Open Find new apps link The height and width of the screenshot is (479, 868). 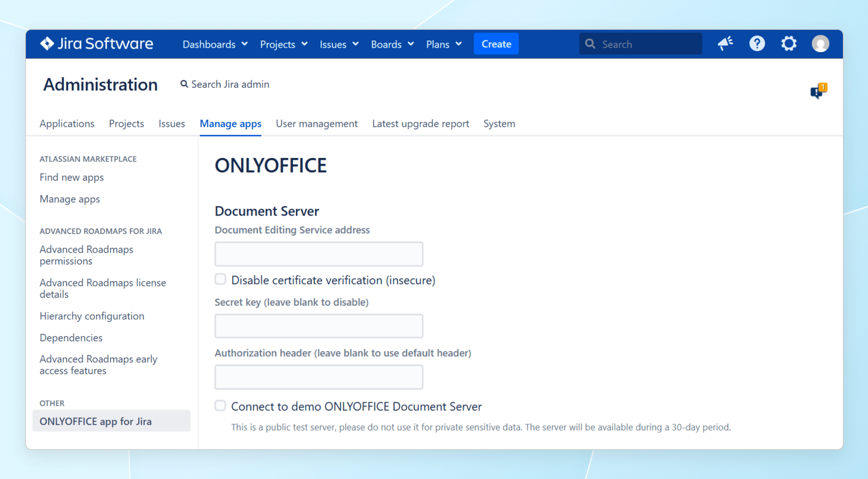pos(72,177)
